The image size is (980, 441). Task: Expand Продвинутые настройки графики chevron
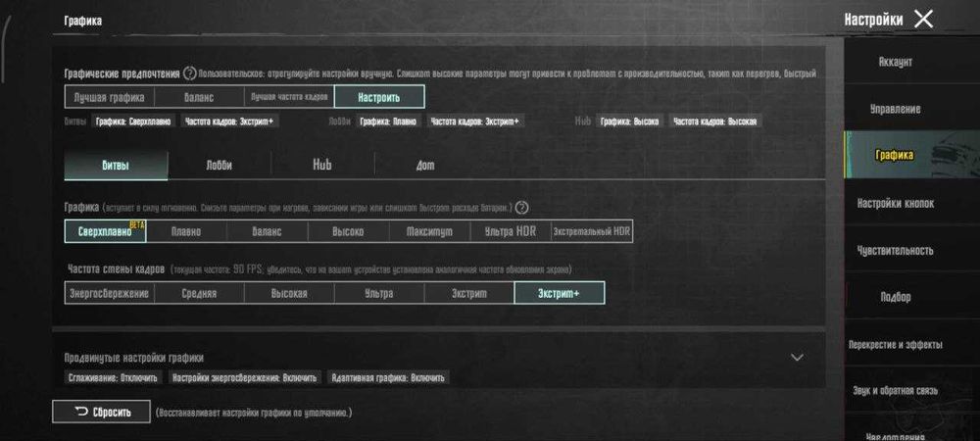tap(797, 358)
